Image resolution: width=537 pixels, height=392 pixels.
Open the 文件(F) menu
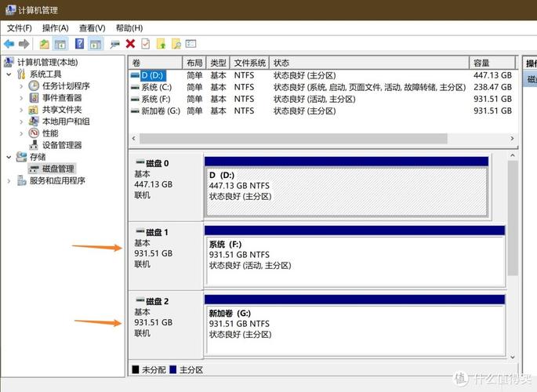pos(20,28)
